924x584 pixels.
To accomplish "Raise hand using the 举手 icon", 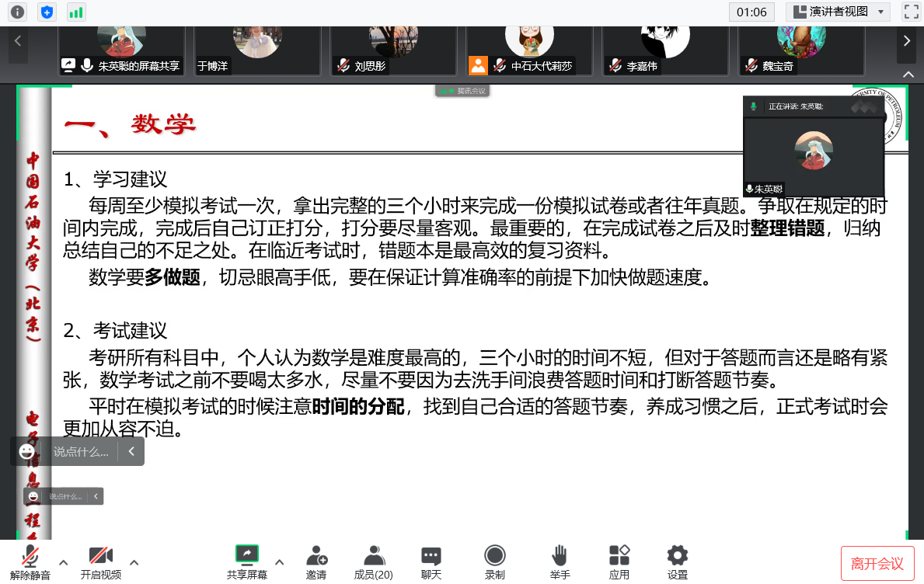I will [559, 561].
